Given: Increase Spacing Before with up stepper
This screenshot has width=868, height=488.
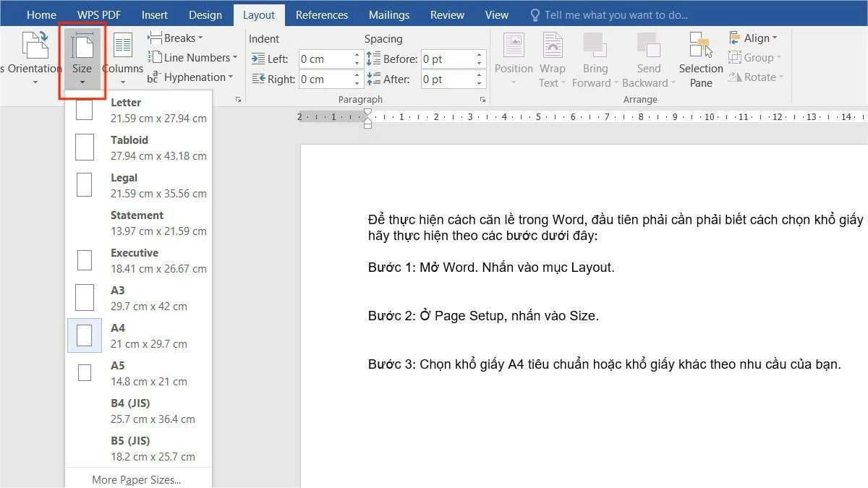Looking at the screenshot, I should [x=478, y=53].
